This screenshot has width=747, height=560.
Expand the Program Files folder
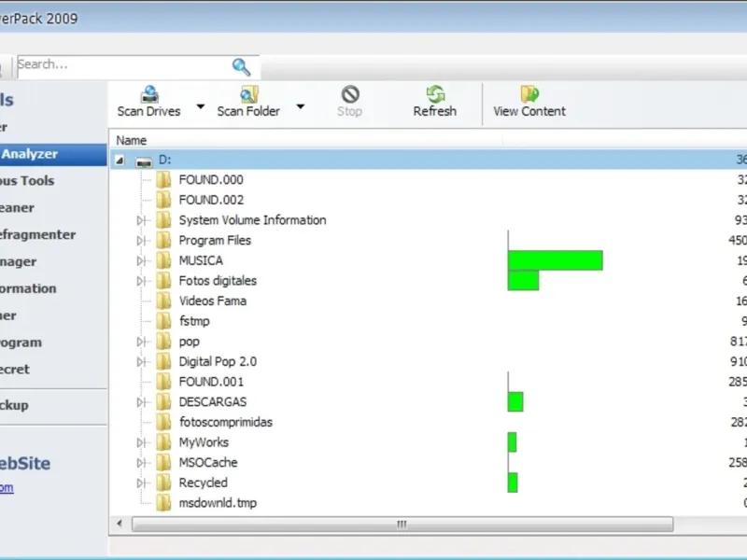(x=141, y=241)
